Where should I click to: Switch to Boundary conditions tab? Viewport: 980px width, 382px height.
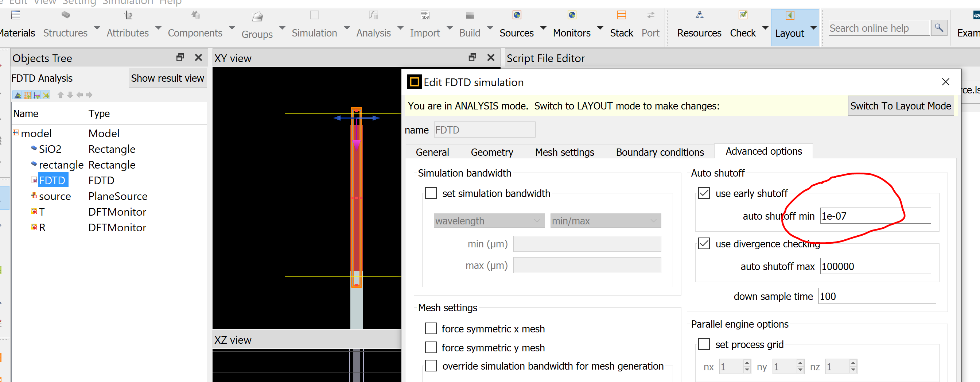click(x=660, y=152)
